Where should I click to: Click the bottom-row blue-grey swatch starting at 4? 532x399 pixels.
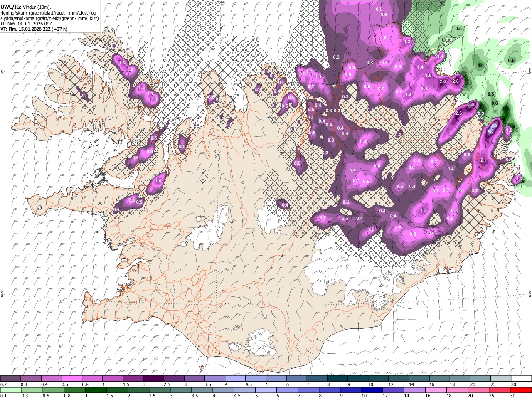pyautogui.click(x=223, y=390)
